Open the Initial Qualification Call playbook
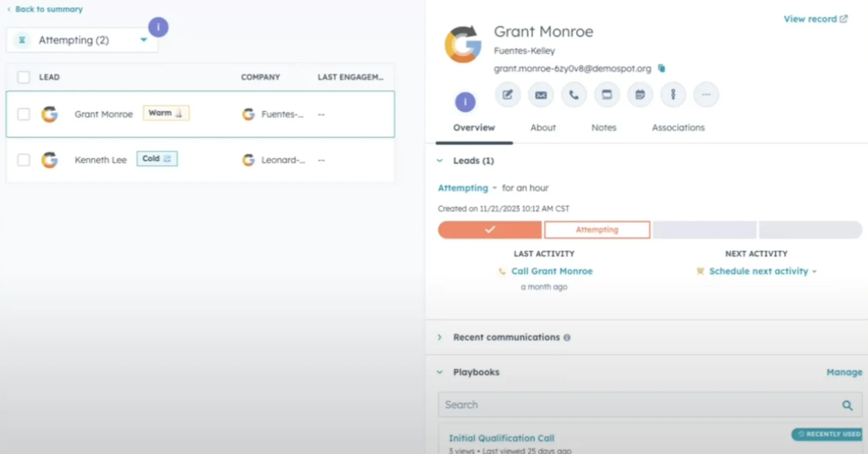Screen dimensions: 868x454 point(501,438)
